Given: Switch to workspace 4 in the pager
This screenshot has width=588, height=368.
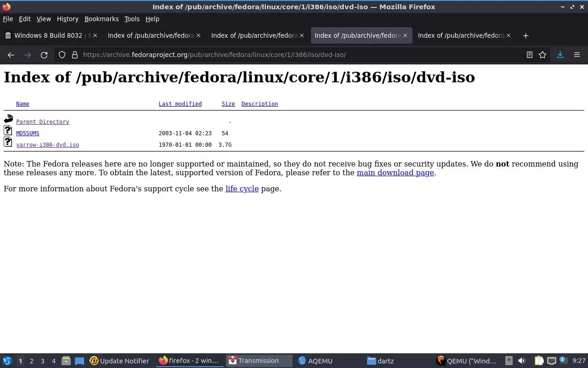Looking at the screenshot, I should pos(54,361).
